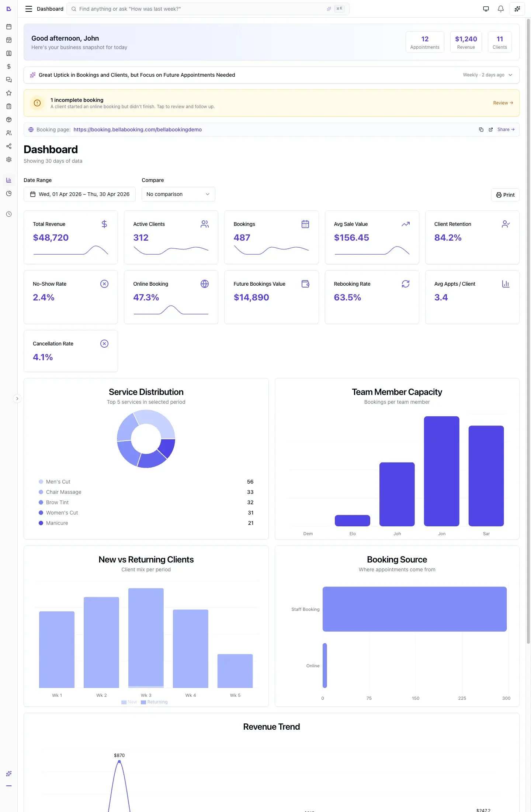Click the refresh icon on Rebooking Rate card
Viewport: 531px width, 812px height.
pos(406,284)
